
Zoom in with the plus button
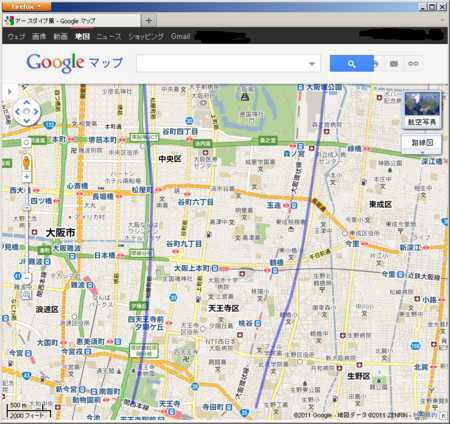pyautogui.click(x=27, y=177)
